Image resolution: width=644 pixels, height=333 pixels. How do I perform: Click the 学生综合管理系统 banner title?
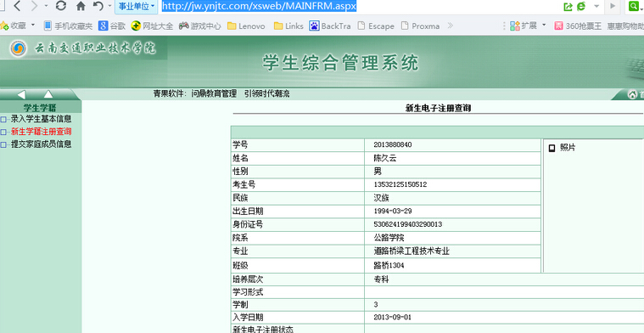tap(340, 63)
